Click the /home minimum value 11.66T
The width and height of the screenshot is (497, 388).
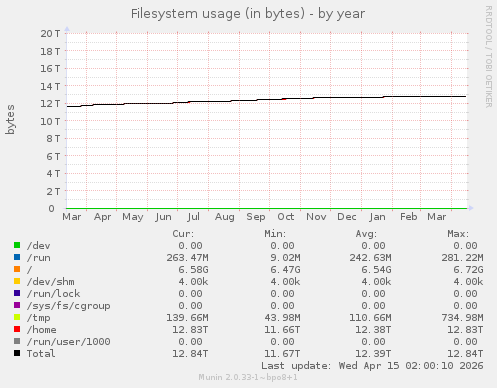[x=282, y=330]
